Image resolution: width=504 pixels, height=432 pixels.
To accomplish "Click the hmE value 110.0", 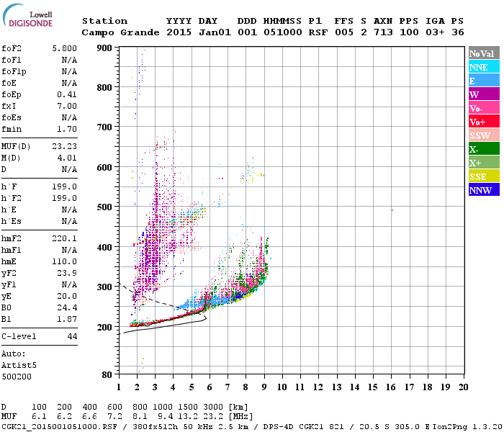I will [65, 261].
